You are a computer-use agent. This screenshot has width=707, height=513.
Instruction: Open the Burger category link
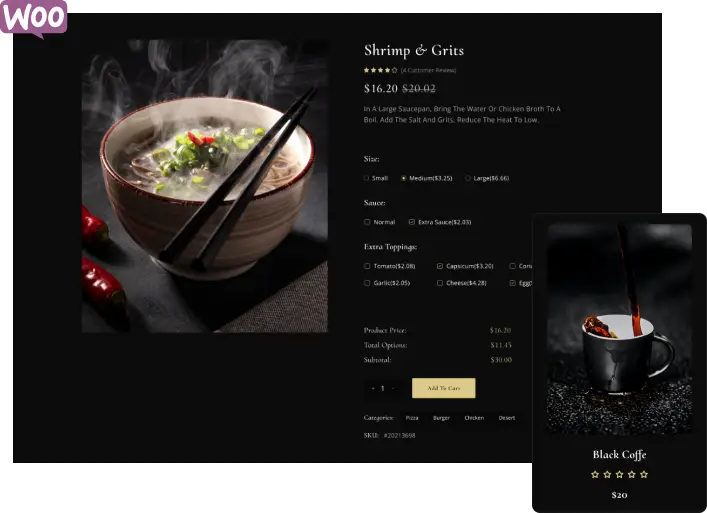pyautogui.click(x=441, y=418)
